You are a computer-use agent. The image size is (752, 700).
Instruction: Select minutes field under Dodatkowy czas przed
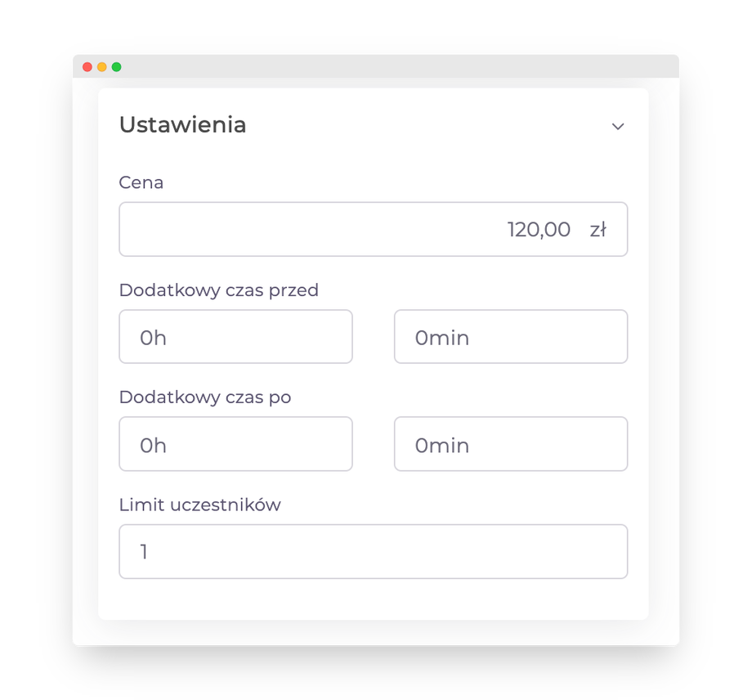point(511,337)
